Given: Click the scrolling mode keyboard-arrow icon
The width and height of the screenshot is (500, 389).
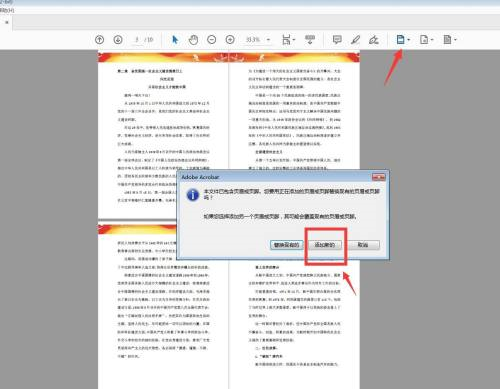Looking at the screenshot, I should click(310, 40).
